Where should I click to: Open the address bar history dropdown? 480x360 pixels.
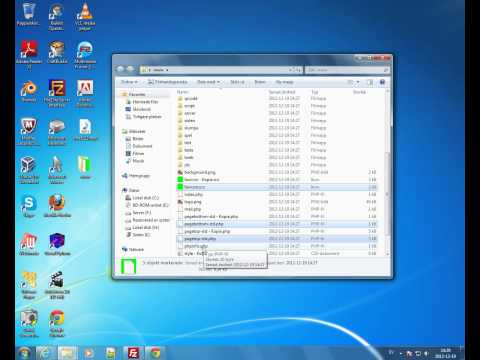click(290, 70)
